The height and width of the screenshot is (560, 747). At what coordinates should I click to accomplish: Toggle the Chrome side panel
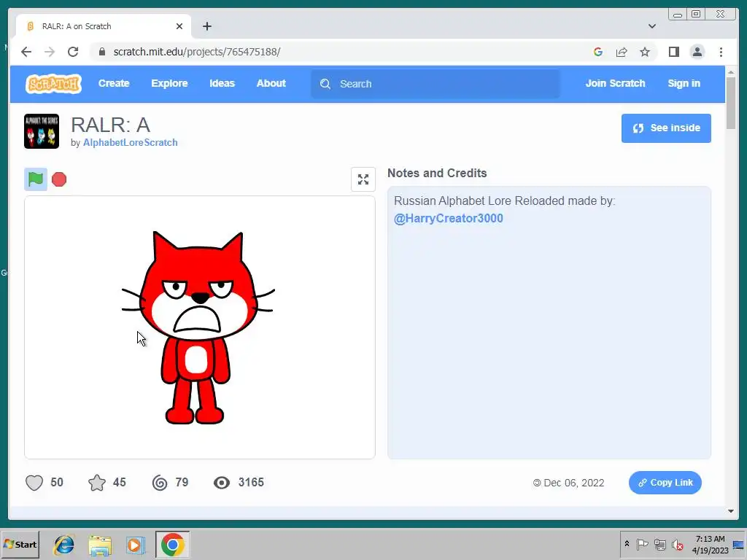[x=673, y=52]
